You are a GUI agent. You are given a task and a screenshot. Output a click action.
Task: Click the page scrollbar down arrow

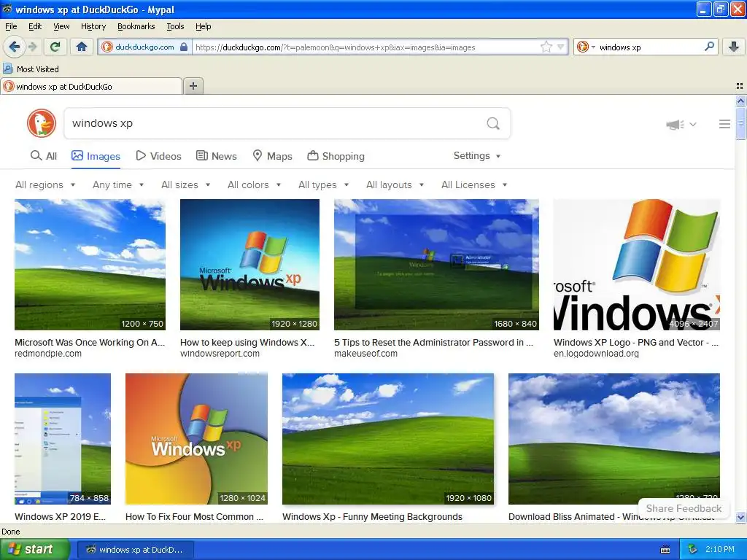[740, 517]
